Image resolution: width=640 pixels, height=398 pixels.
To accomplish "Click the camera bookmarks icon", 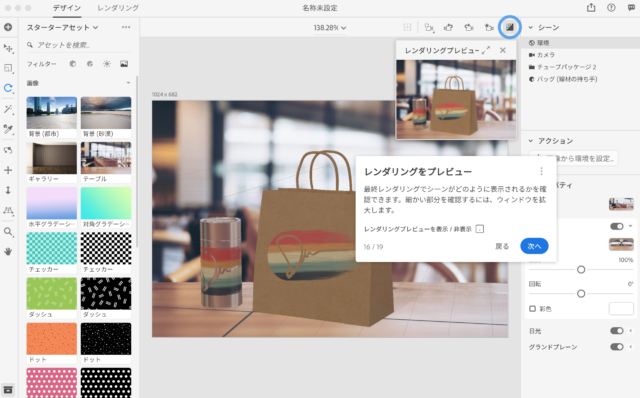I will (x=489, y=27).
